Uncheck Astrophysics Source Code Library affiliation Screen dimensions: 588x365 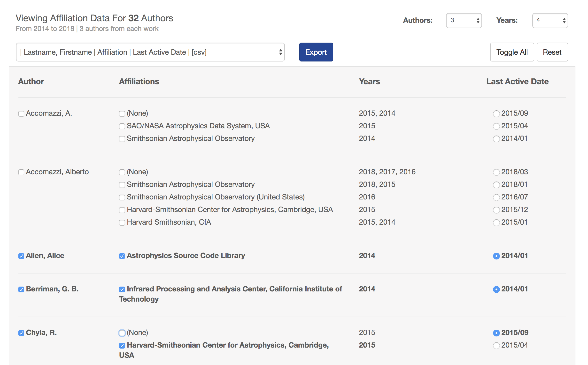pyautogui.click(x=122, y=256)
